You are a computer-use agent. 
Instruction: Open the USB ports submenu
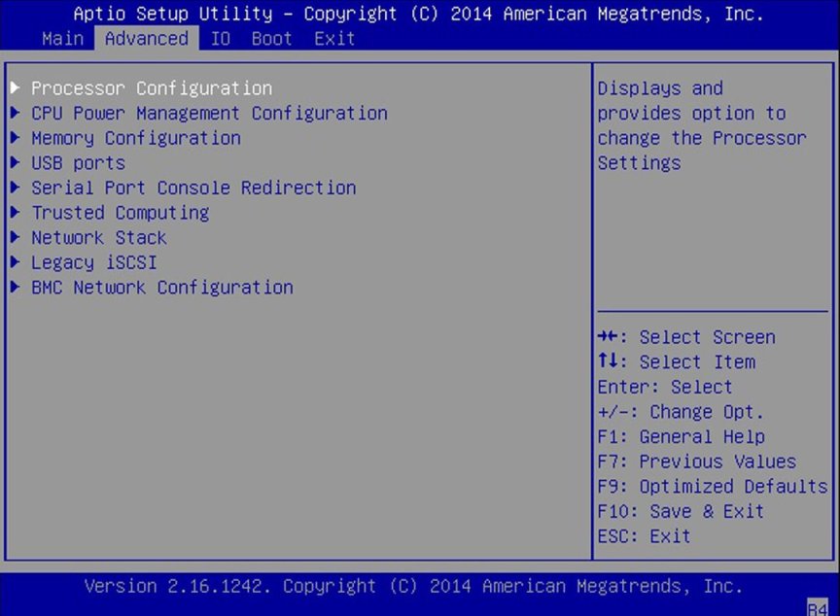[x=78, y=162]
